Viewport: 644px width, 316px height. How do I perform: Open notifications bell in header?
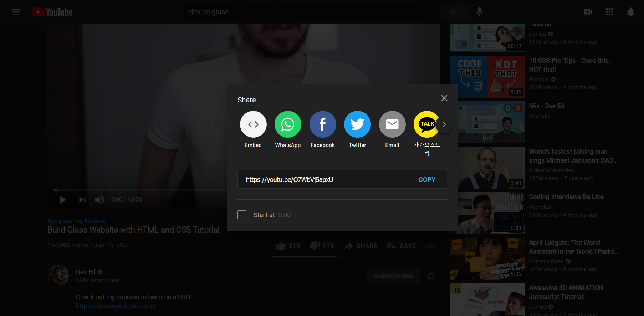coord(631,12)
